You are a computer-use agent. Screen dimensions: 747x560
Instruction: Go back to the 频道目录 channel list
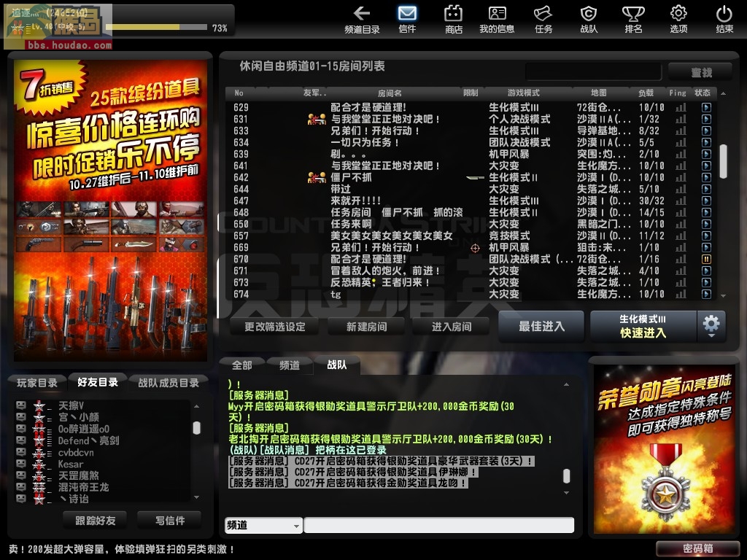click(x=362, y=20)
